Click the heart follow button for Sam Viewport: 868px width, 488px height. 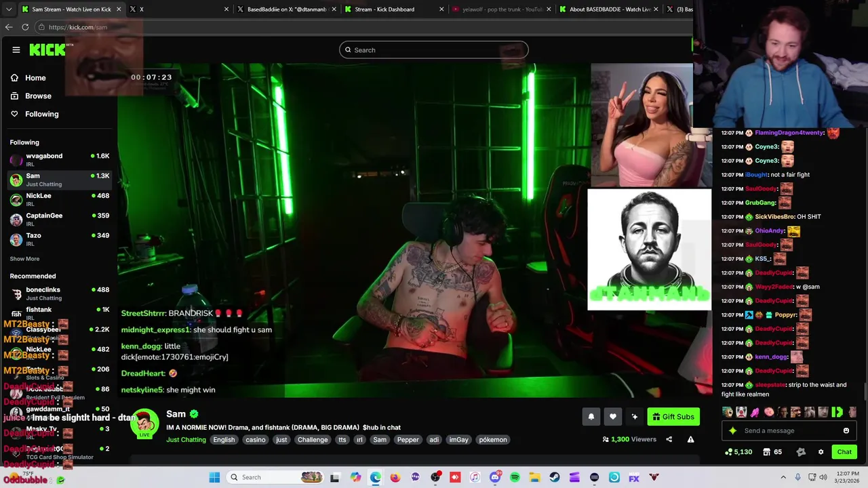pyautogui.click(x=612, y=417)
